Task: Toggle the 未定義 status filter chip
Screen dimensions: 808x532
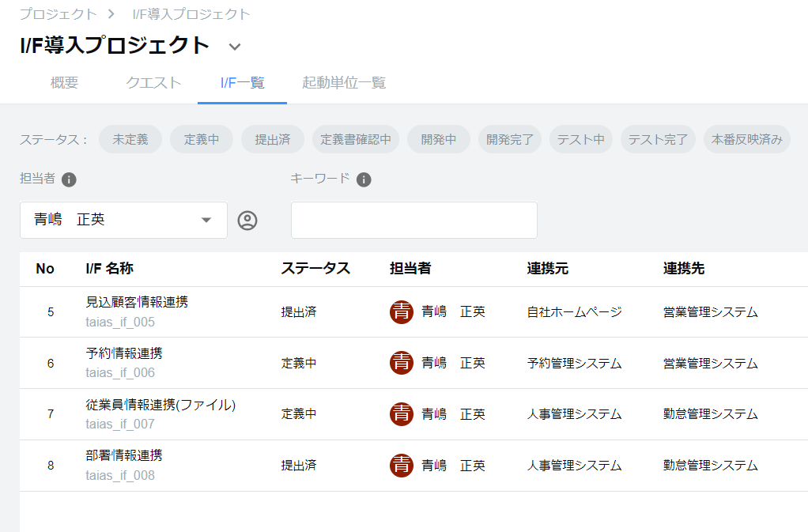Action: tap(130, 140)
